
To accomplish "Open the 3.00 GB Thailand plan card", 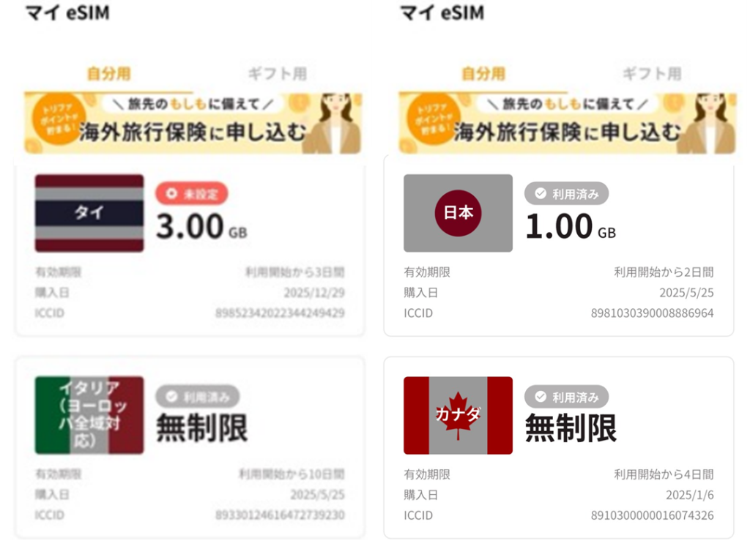I will tap(190, 250).
